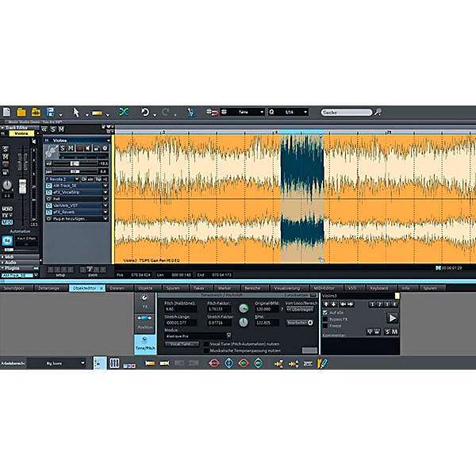Enable the Freeze checkbox
The width and height of the screenshot is (476, 476).
coord(325,326)
